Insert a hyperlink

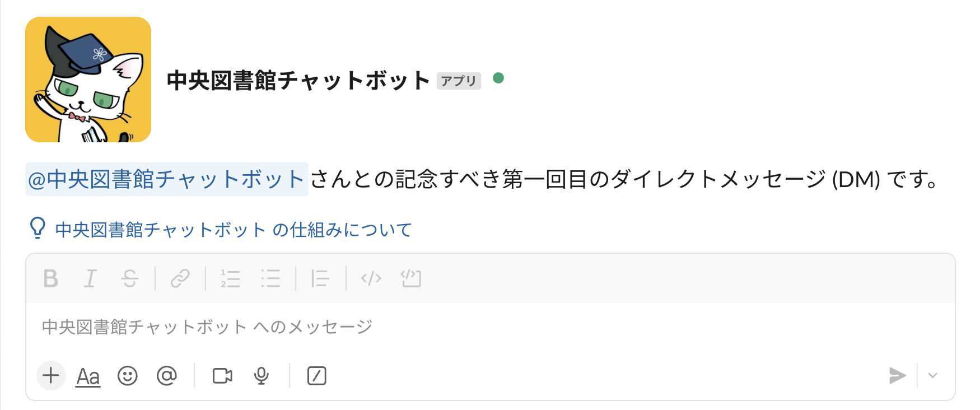[x=180, y=278]
